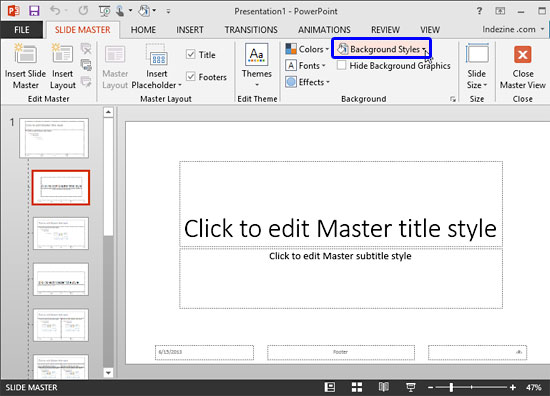Select the slide master thumbnail numbered 1

54,138
